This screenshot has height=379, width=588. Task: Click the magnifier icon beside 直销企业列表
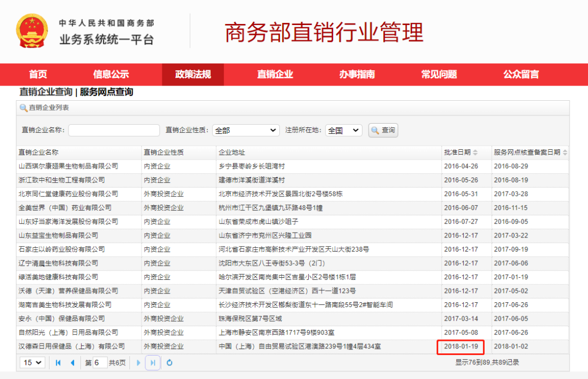23,108
